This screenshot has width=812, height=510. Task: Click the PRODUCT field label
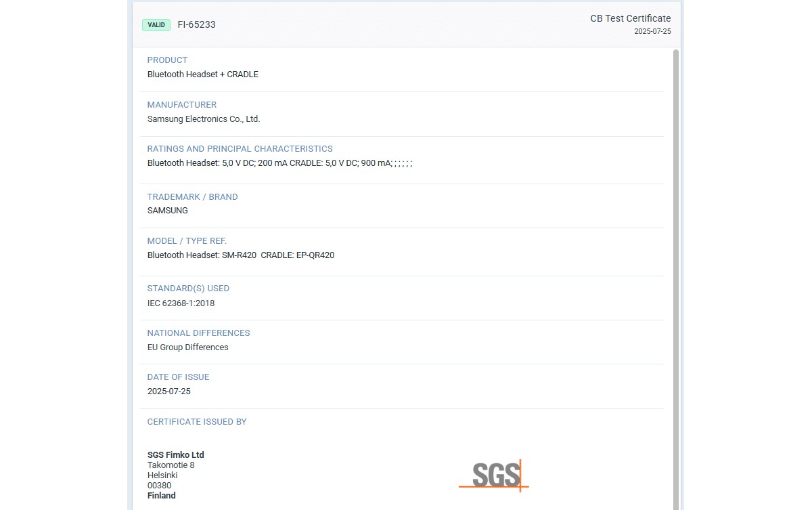pyautogui.click(x=167, y=60)
